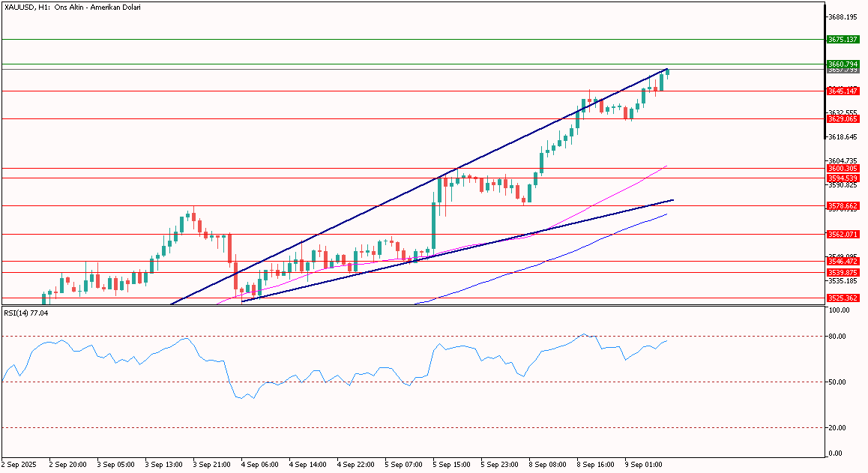Click the red 3562.071 price label
The height and width of the screenshot is (473, 868).
(843, 235)
